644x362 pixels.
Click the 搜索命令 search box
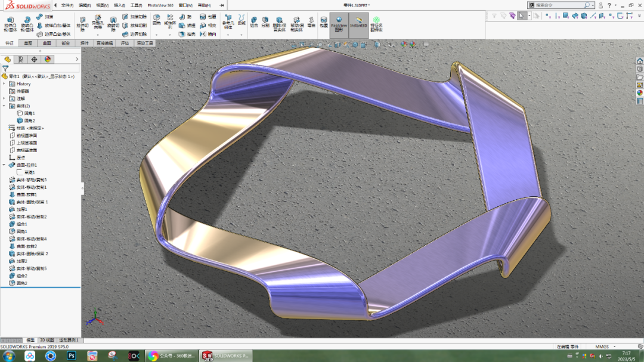tap(561, 4)
